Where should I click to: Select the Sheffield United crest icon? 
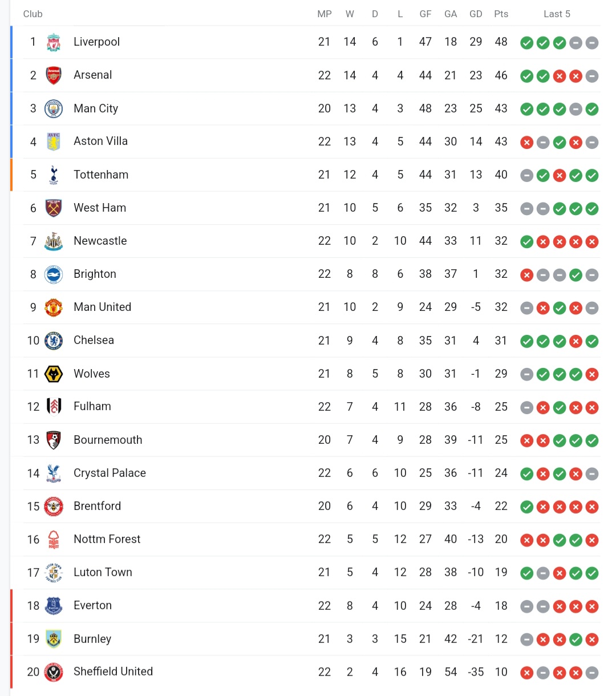click(54, 672)
